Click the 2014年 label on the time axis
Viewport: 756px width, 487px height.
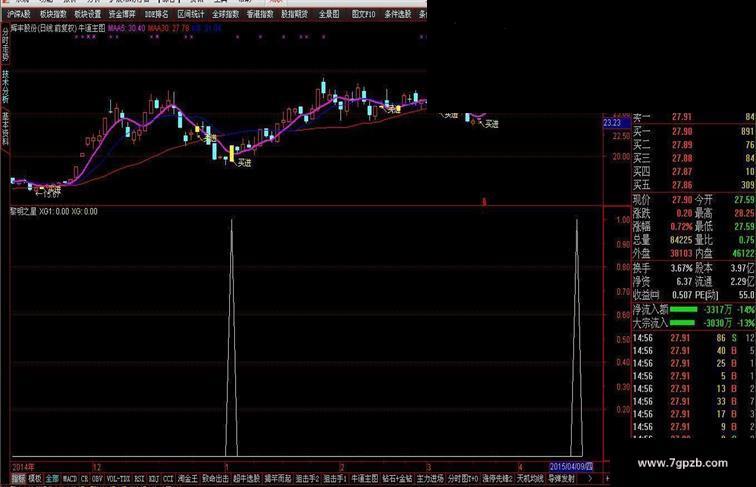23,467
